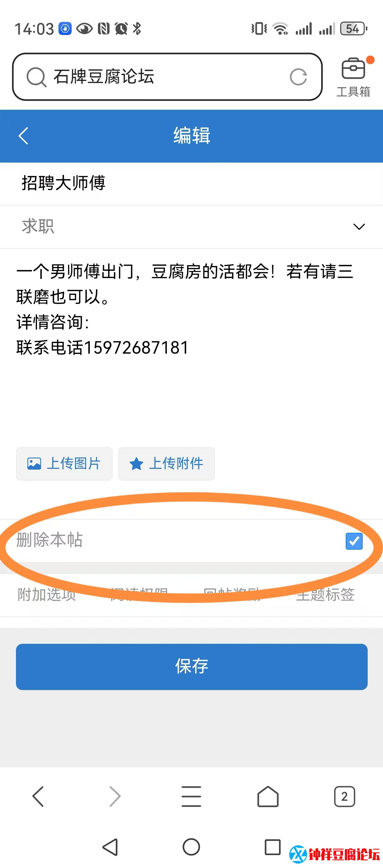Open the browser hamburger menu
The width and height of the screenshot is (383, 868).
click(191, 797)
